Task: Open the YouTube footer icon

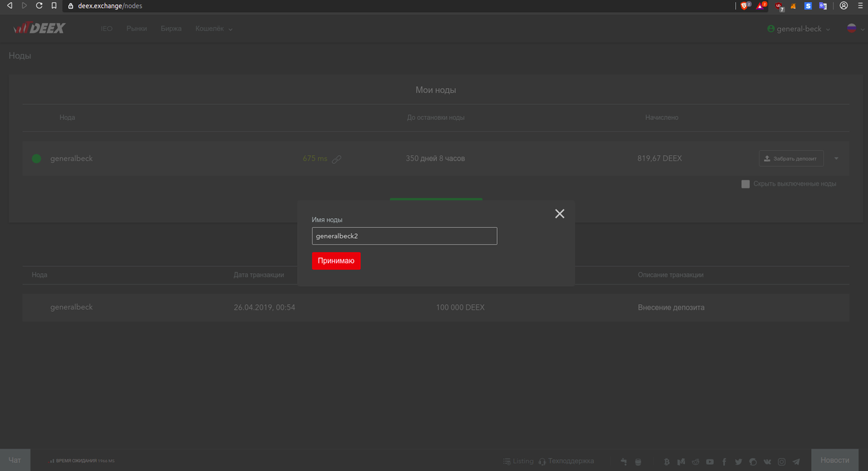Action: click(710, 462)
